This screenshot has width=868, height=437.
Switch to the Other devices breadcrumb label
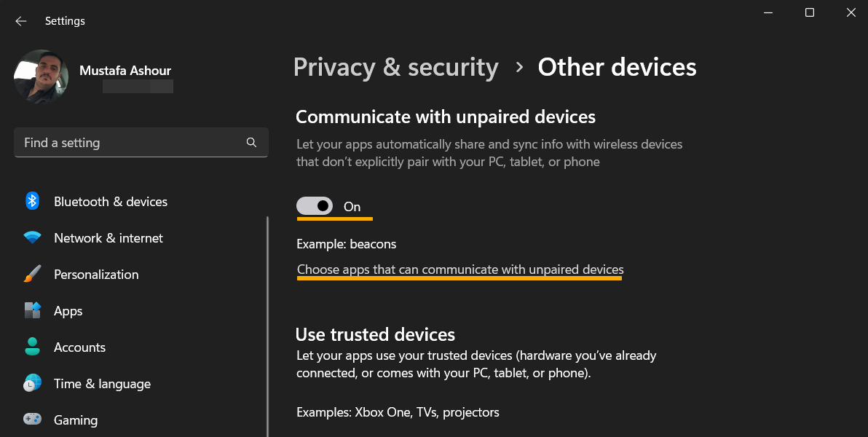click(617, 66)
